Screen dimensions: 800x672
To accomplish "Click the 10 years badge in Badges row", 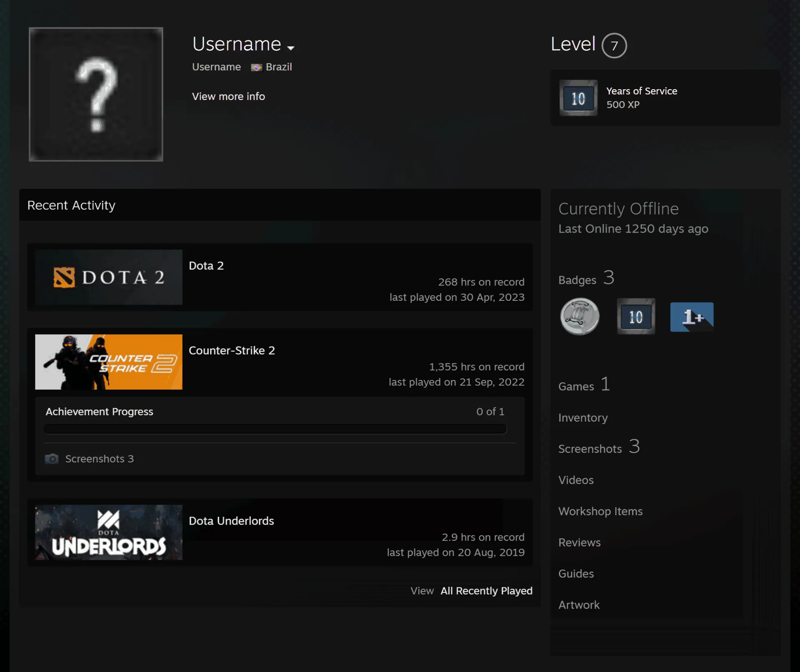I will pos(636,317).
